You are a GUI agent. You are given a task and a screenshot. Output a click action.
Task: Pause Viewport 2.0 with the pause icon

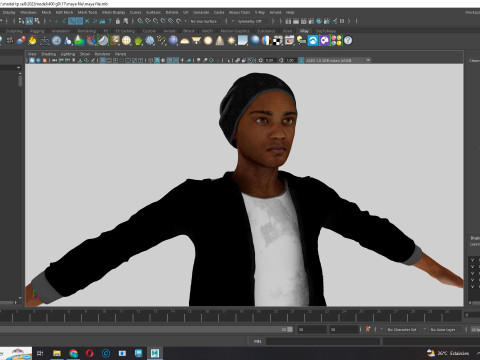tap(342, 21)
